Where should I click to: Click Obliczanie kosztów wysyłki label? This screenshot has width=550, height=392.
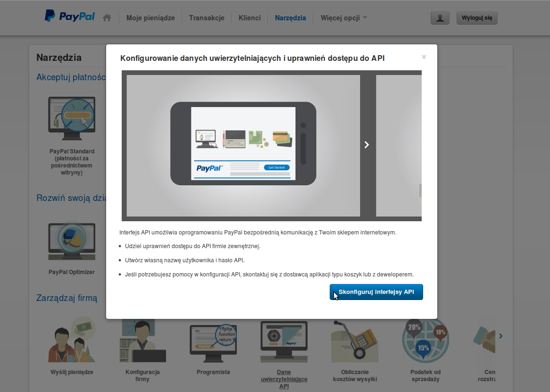tap(355, 375)
